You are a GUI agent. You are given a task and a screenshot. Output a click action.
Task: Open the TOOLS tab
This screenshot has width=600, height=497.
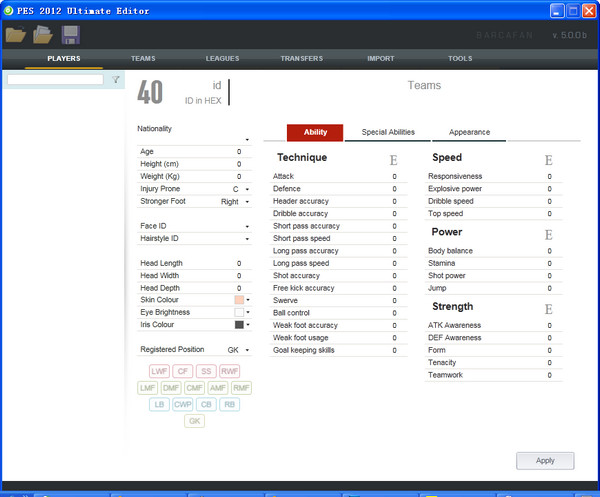460,59
